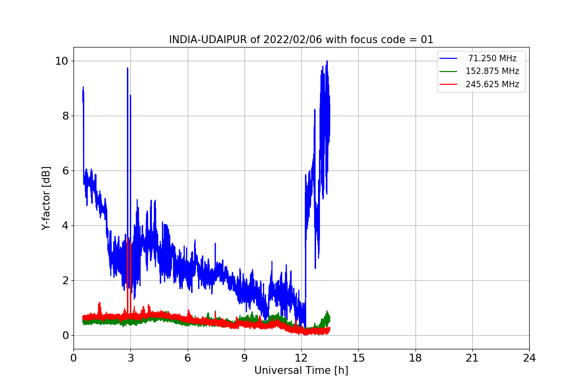Viewport: 588px width, 392px height.
Task: Click x-axis tick label 18
Action: [x=416, y=358]
